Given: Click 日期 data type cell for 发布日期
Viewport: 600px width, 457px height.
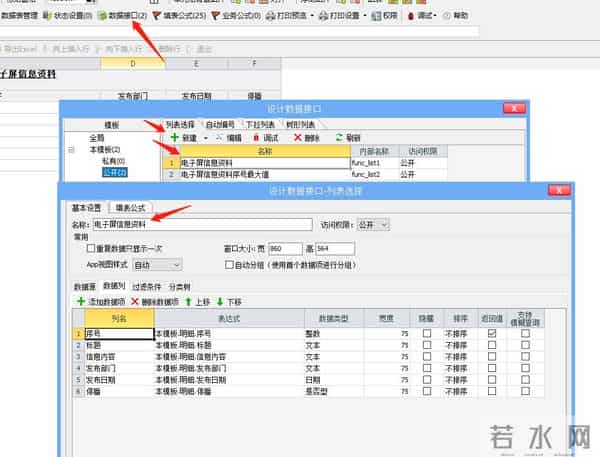Looking at the screenshot, I should click(x=334, y=380).
